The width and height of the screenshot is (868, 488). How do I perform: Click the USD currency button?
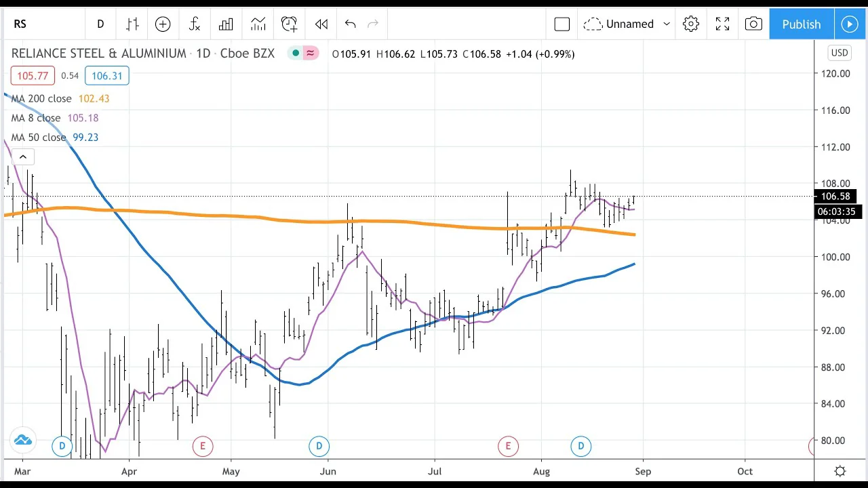click(840, 53)
